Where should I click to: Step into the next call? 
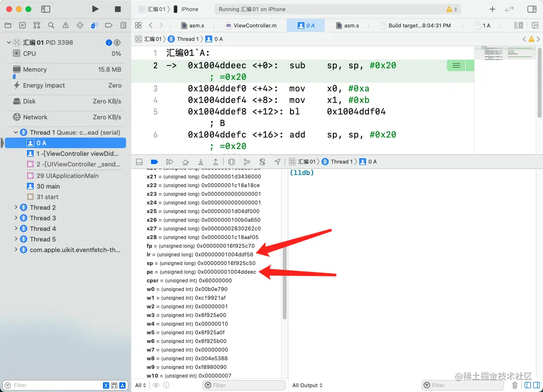[x=201, y=162]
